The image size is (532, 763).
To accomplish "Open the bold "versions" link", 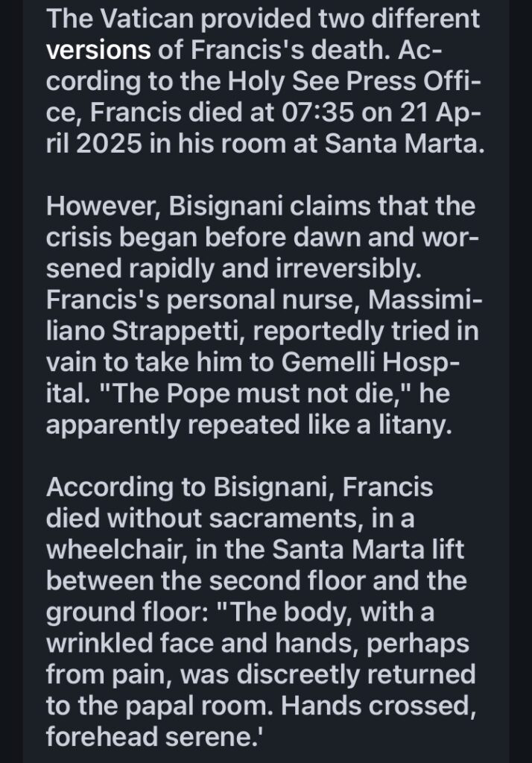I will [98, 50].
